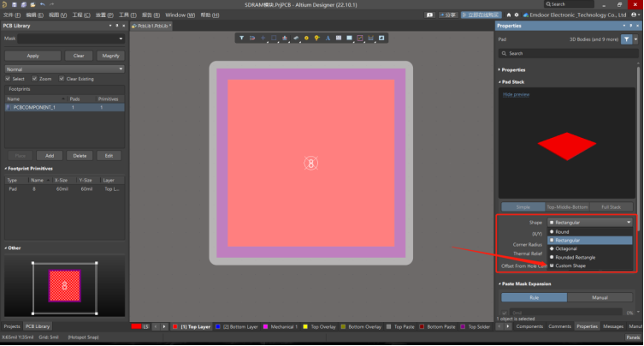Click the blue filter button in Properties panel
644x346 pixels.
(x=626, y=39)
